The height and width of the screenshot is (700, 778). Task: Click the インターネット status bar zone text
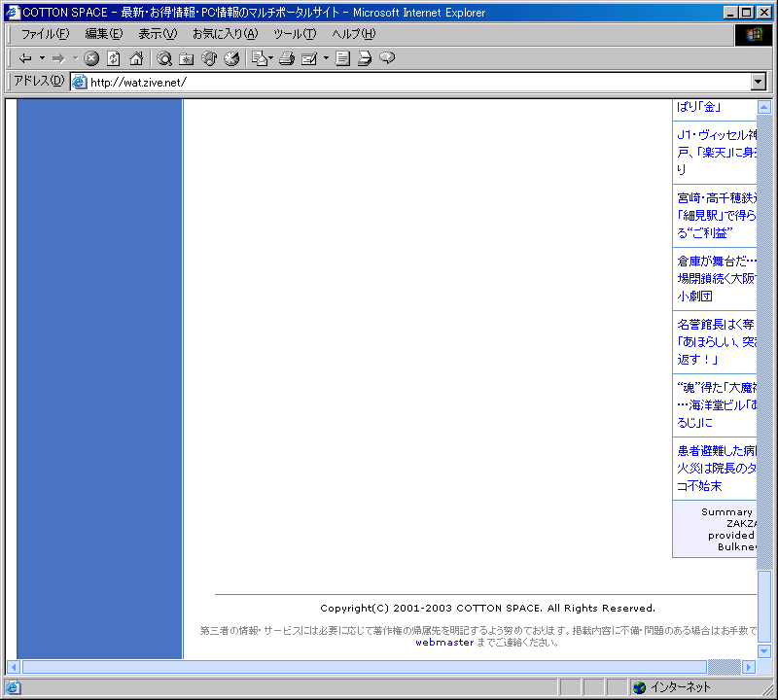point(680,687)
